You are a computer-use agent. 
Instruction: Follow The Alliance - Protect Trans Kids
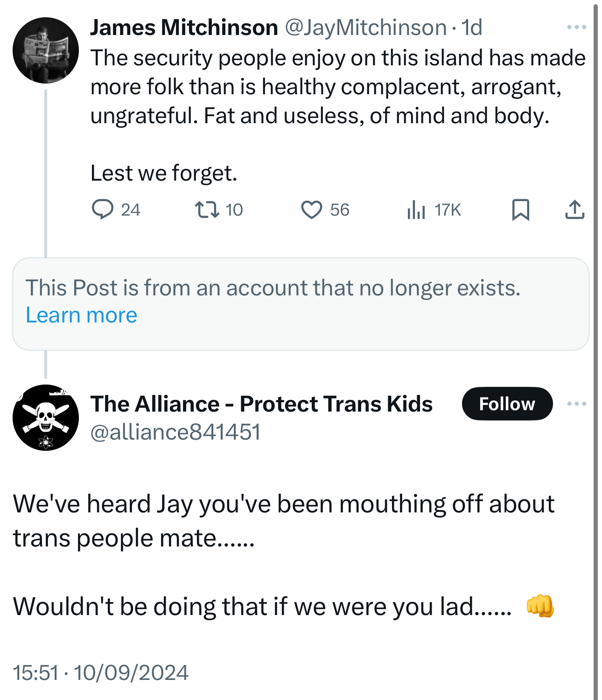507,404
